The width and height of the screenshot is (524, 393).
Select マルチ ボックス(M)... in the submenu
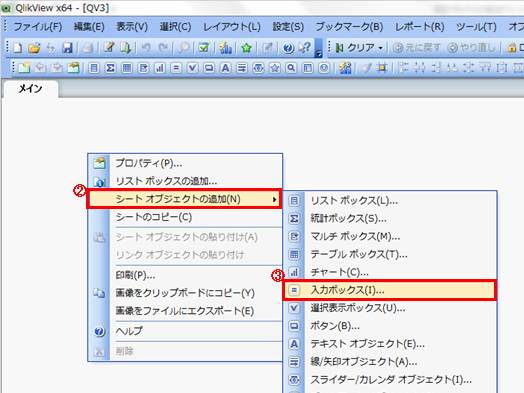point(390,237)
